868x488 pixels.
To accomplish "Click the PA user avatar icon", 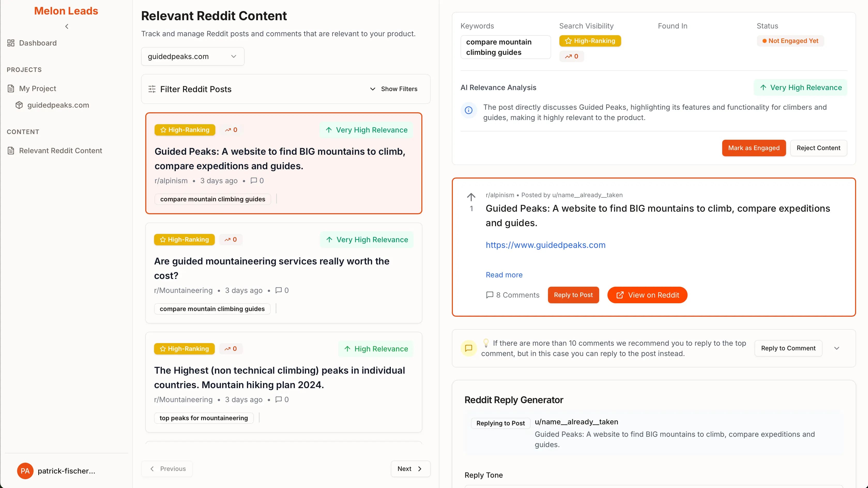I will (25, 471).
